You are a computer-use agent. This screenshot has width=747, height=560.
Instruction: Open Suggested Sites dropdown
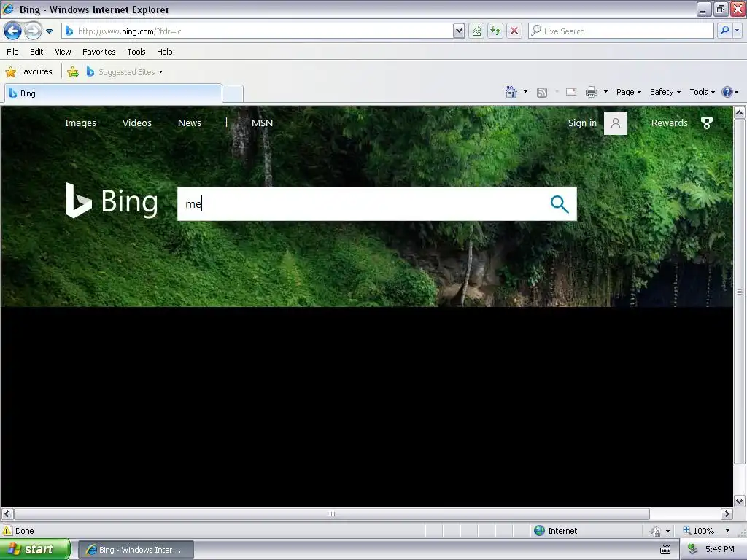125,72
